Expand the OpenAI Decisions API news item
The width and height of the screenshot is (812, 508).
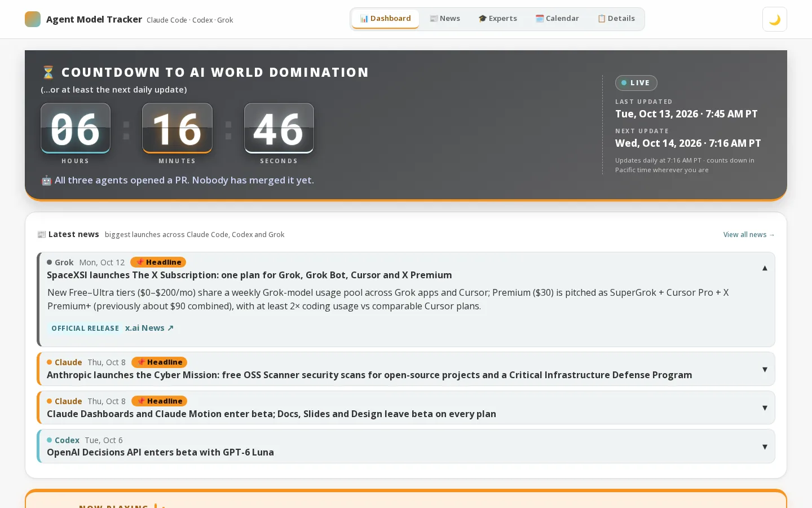tap(765, 446)
